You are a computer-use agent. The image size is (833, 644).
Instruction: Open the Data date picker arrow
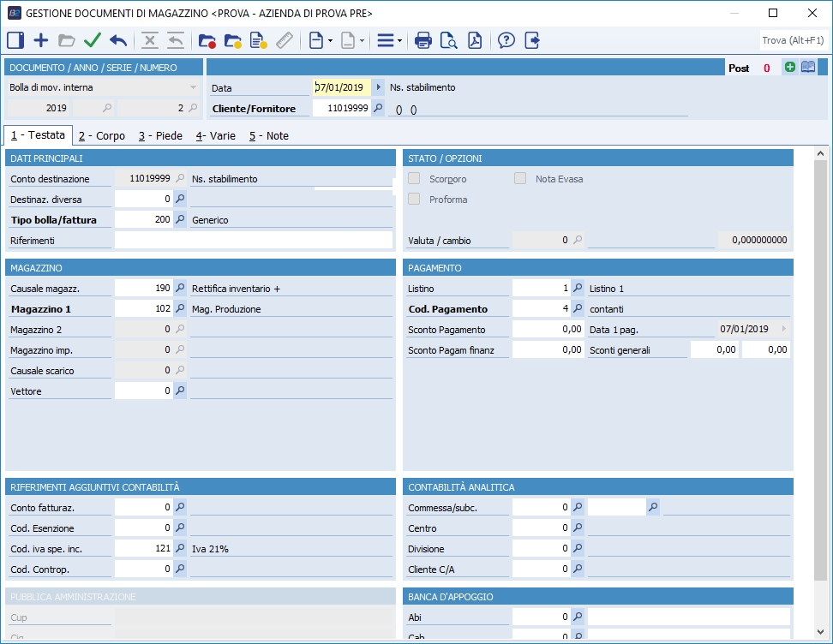(x=378, y=87)
